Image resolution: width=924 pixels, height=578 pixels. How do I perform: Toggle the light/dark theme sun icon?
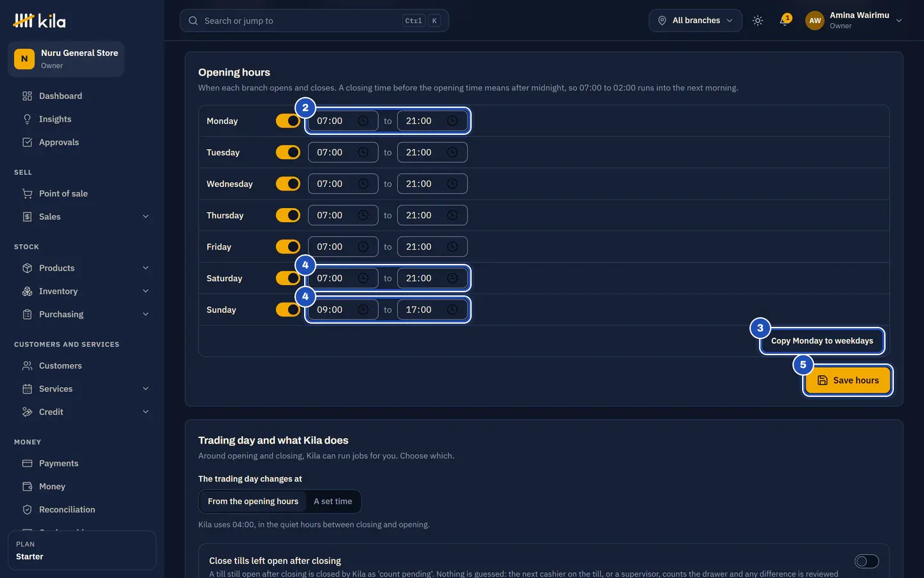click(758, 21)
